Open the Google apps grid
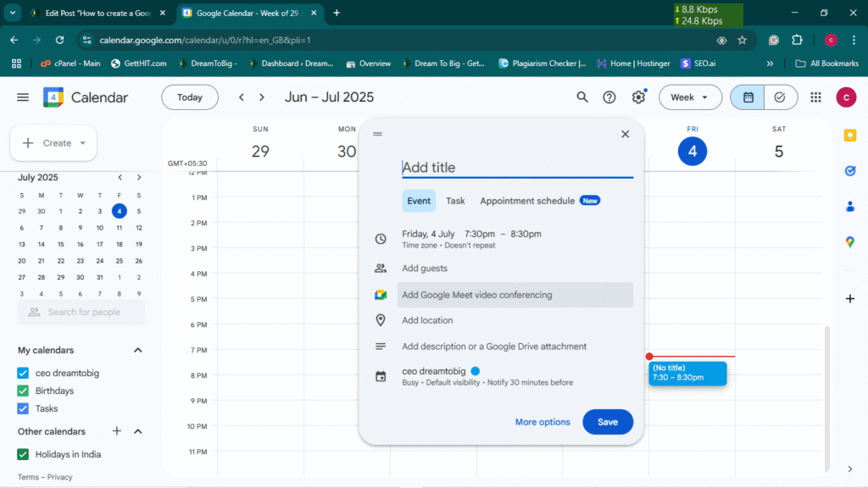This screenshot has height=488, width=868. coord(815,97)
